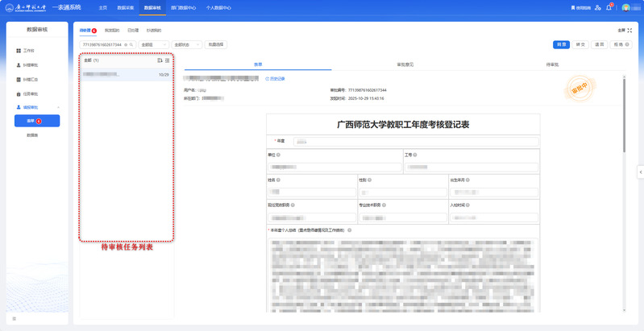This screenshot has height=331, width=644.
Task: Click the 批量选择 button
Action: [217, 45]
